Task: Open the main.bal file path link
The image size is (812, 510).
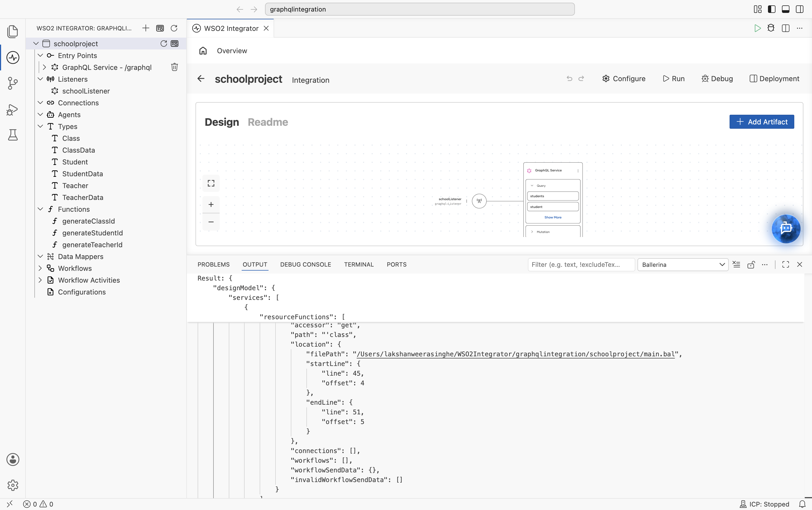Action: (x=516, y=354)
